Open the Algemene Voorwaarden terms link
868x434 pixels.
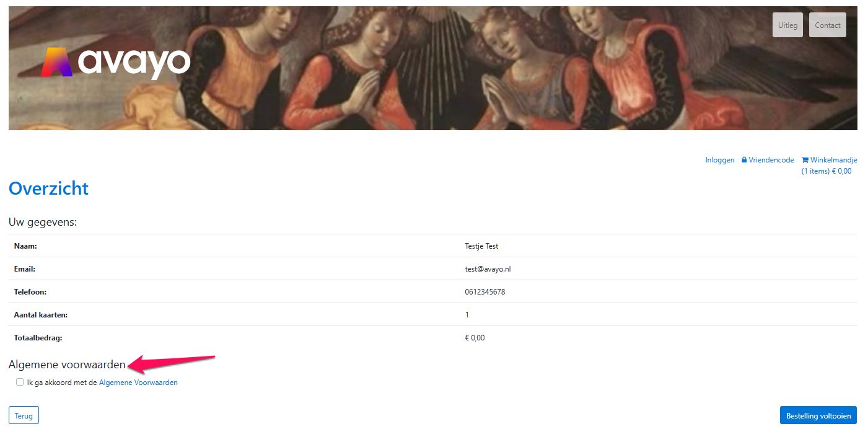tap(138, 383)
